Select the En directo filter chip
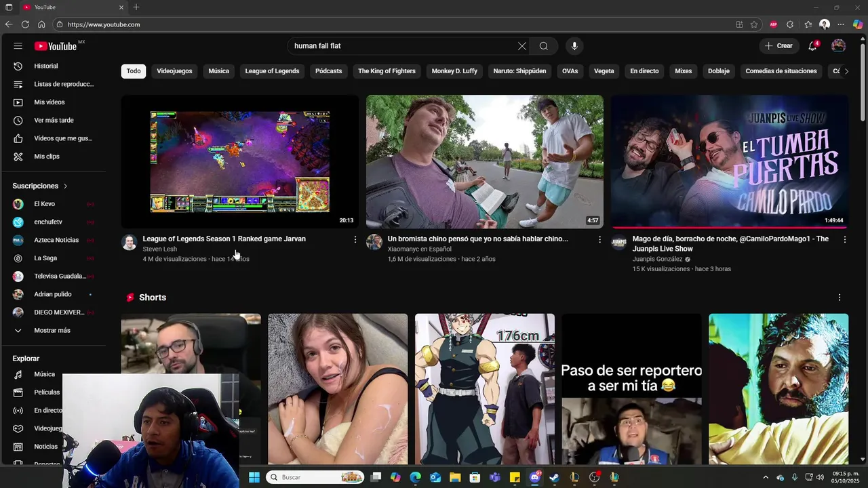868x488 pixels. coord(644,71)
